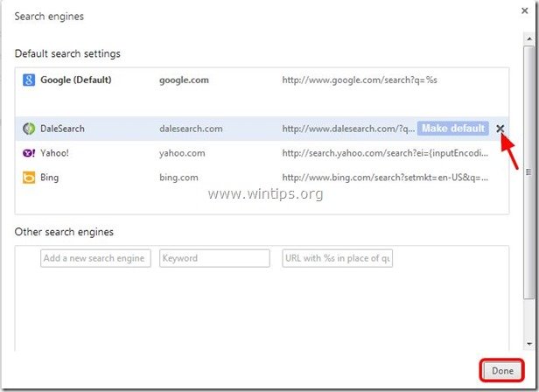Close the Search engines dialog
Viewport: 539px width, 392px height.
pyautogui.click(x=525, y=10)
